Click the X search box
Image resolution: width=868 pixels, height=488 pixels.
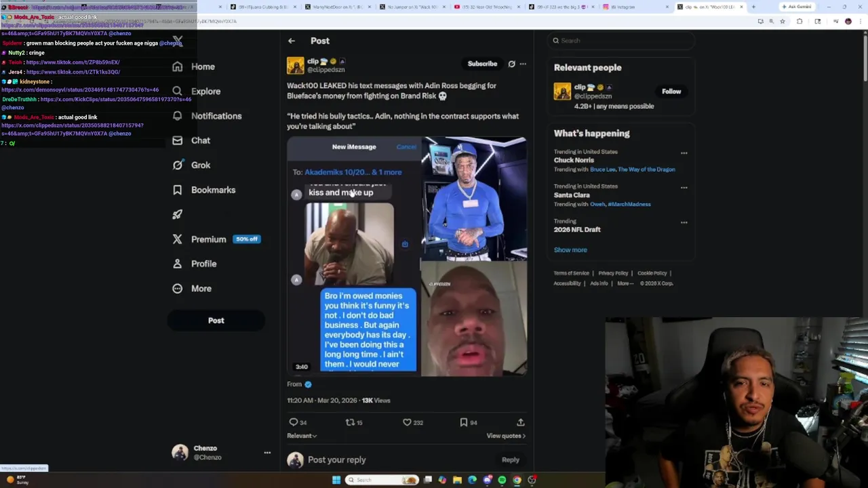621,41
